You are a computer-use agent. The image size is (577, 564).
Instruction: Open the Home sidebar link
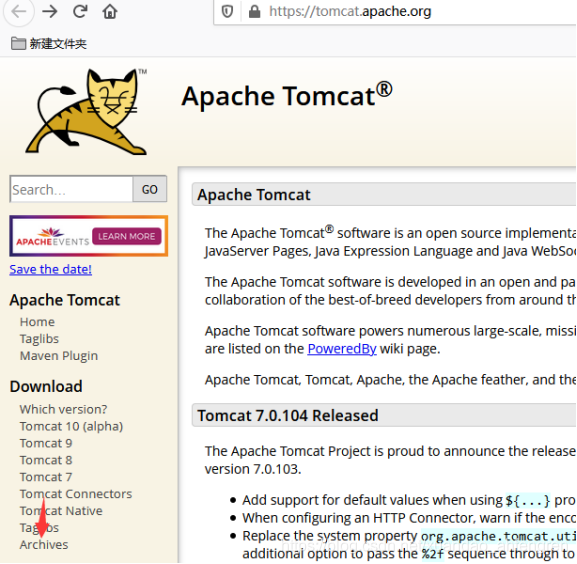click(37, 322)
